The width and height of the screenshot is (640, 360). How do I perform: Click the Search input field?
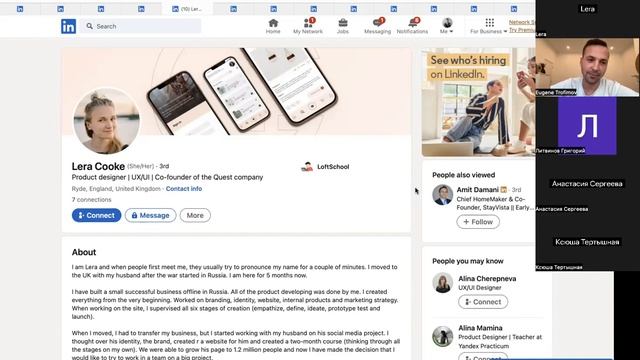click(x=141, y=26)
